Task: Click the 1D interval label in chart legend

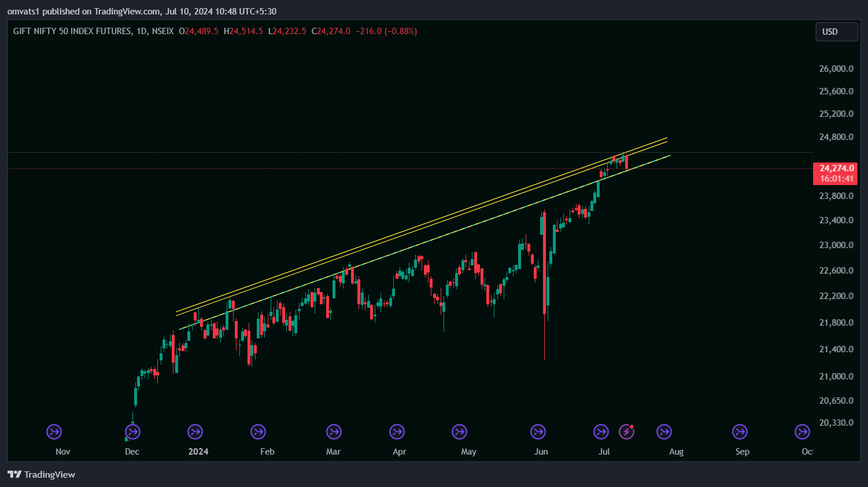Action: click(142, 31)
